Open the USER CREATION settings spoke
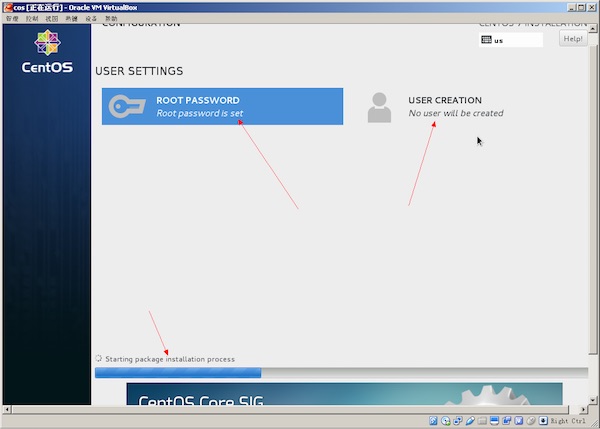Screen dimensions: 600x429 tap(445, 106)
